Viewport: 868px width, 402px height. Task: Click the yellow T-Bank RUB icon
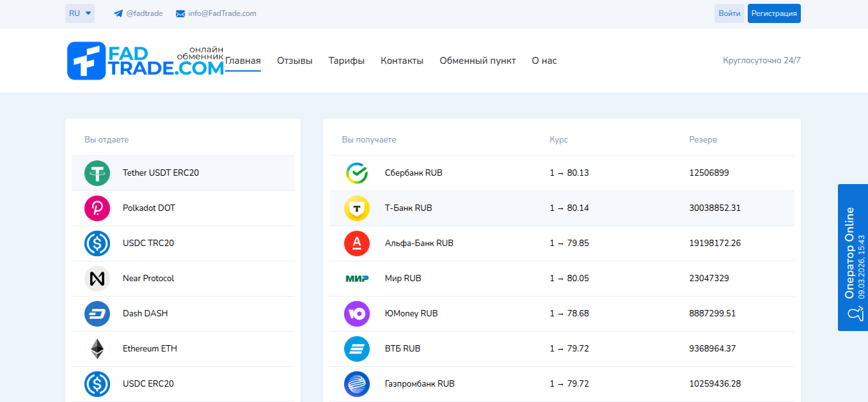point(357,208)
